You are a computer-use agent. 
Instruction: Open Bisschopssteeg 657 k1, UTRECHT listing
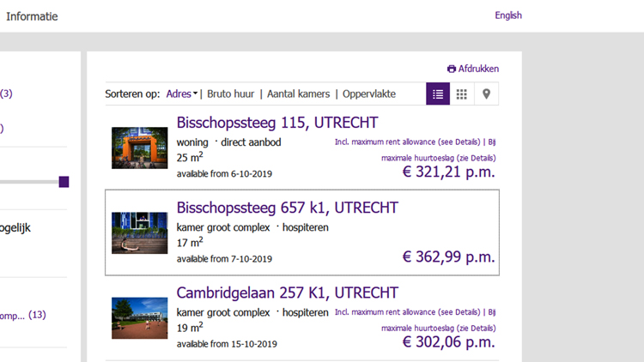(x=287, y=208)
